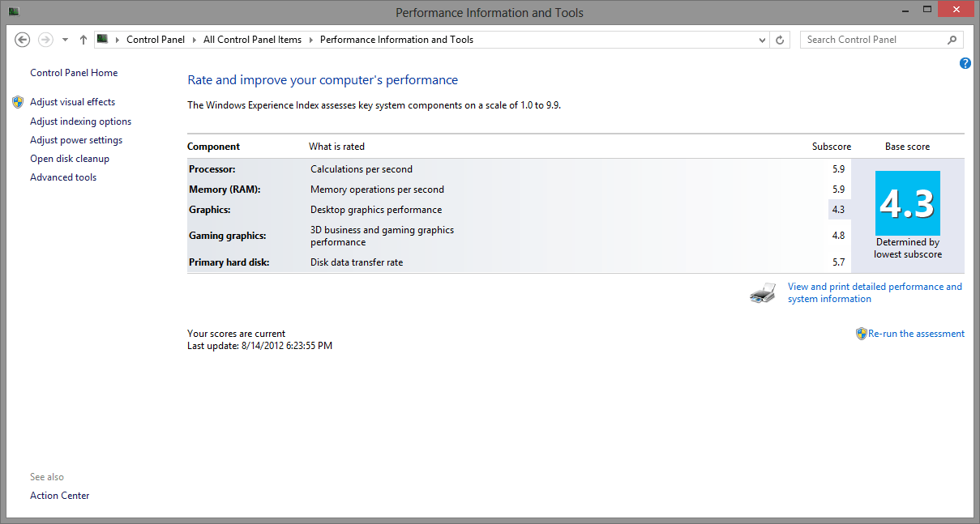This screenshot has height=524, width=980.
Task: Click the magnifier icon in the search box
Action: [952, 40]
